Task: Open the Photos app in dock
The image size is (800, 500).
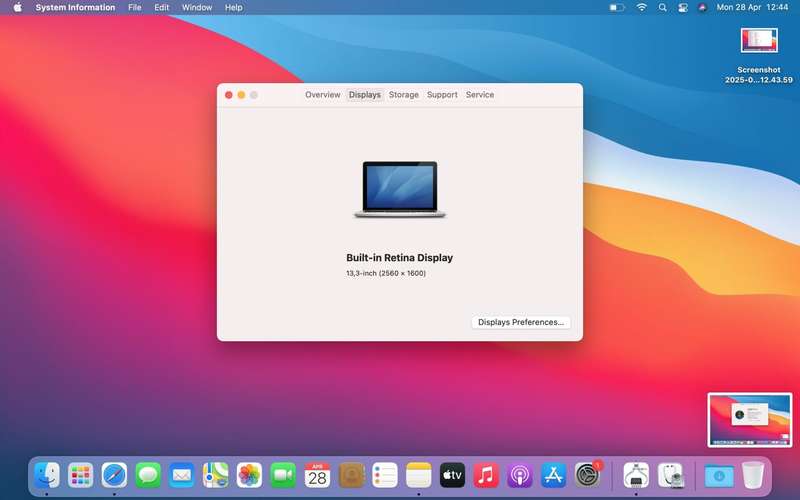Action: click(249, 476)
